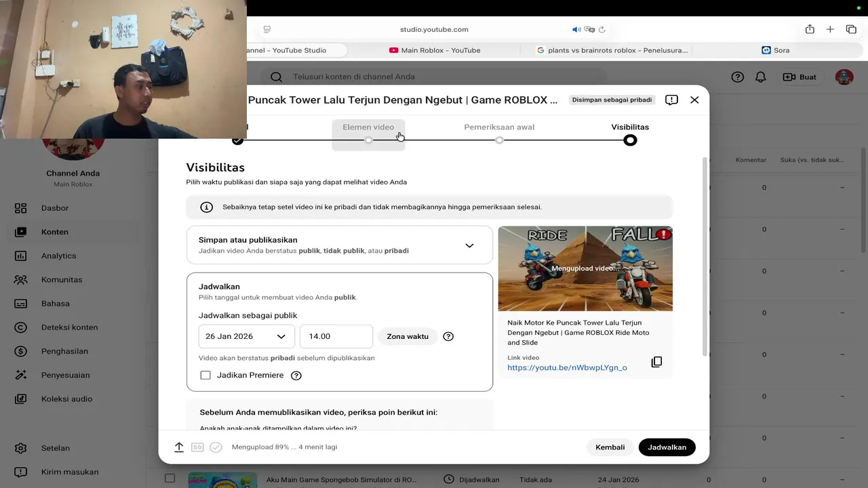Open the 26 Jan 2026 date dropdown
This screenshot has height=488, width=868.
(247, 336)
